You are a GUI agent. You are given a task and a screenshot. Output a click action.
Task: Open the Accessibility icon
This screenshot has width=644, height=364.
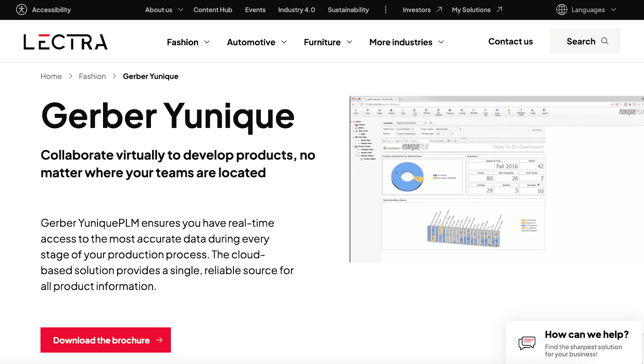(22, 10)
